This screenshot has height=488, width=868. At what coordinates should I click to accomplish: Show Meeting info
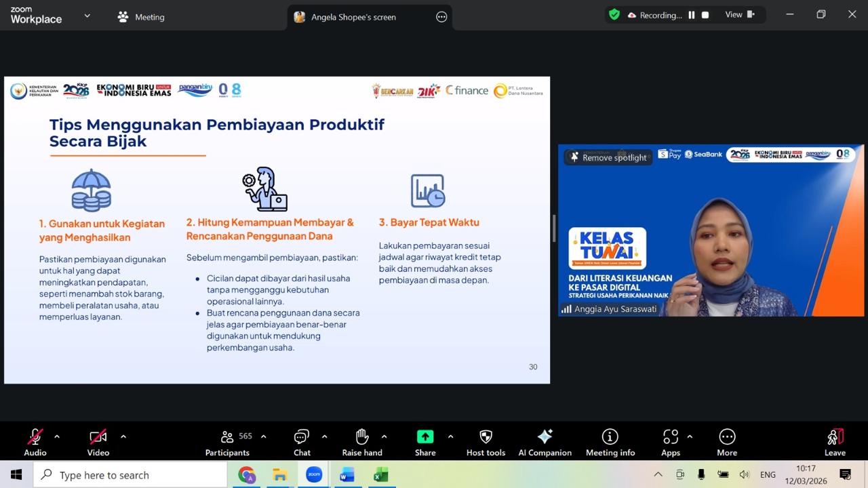610,443
